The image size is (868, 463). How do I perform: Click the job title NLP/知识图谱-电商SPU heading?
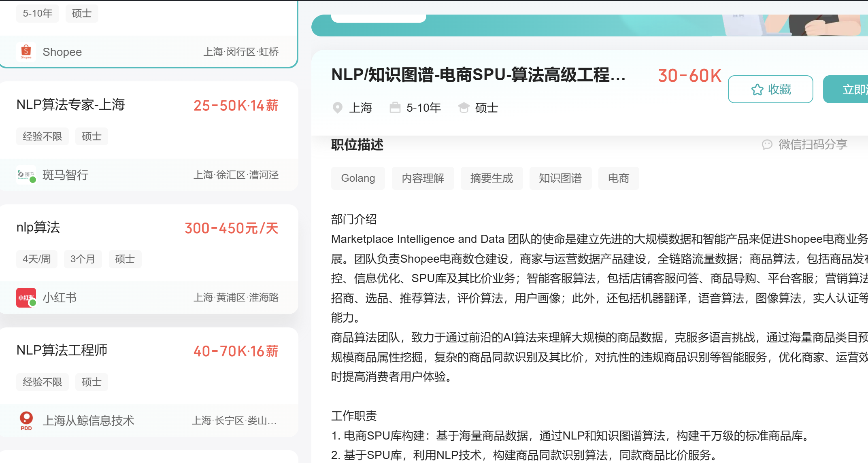[x=478, y=75]
